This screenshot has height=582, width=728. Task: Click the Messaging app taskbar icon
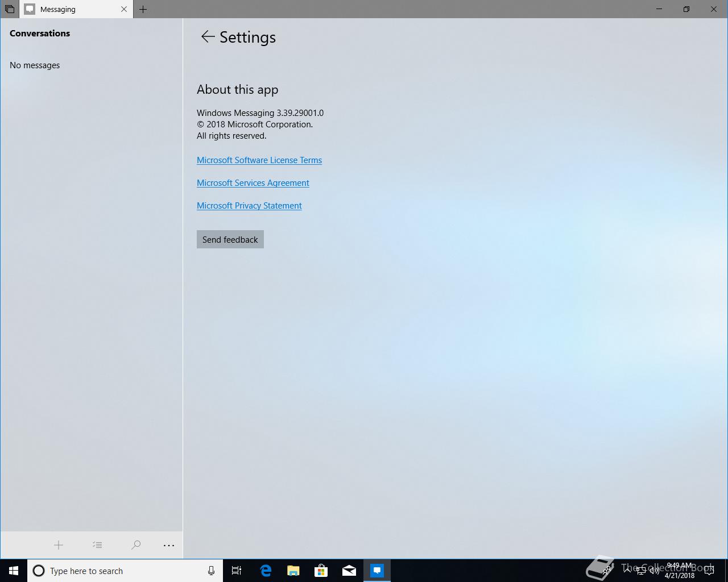[x=377, y=571]
